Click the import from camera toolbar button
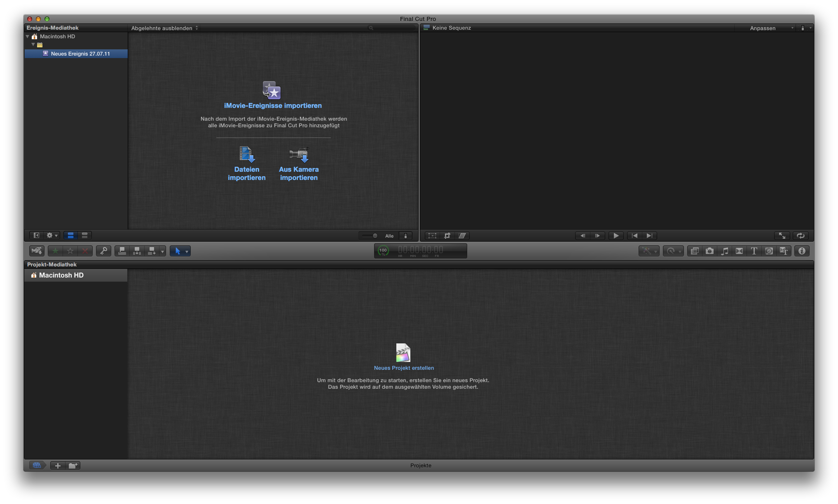 [37, 251]
